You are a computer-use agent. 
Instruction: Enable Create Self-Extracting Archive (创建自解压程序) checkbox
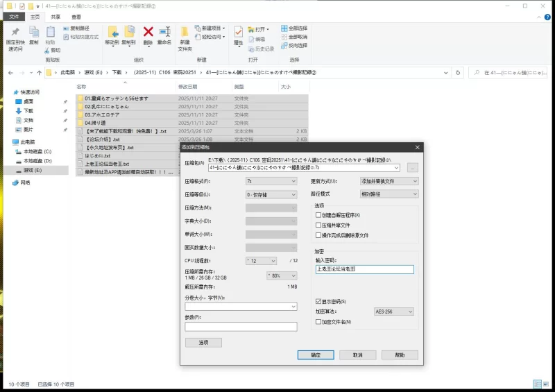tap(318, 215)
